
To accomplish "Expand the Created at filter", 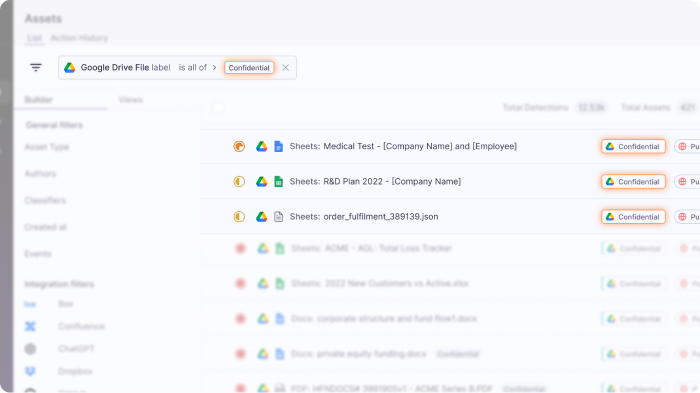I will pyautogui.click(x=46, y=227).
